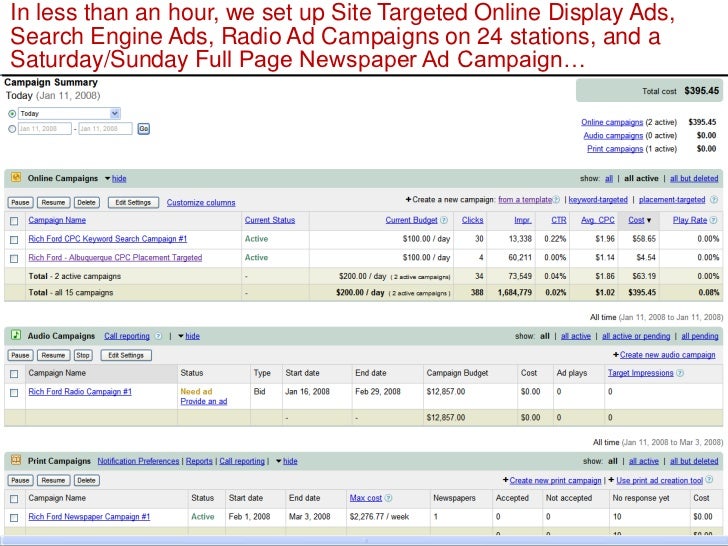Image resolution: width=728 pixels, height=546 pixels.
Task: Filter audio campaigns to 'all active'
Action: tap(576, 336)
